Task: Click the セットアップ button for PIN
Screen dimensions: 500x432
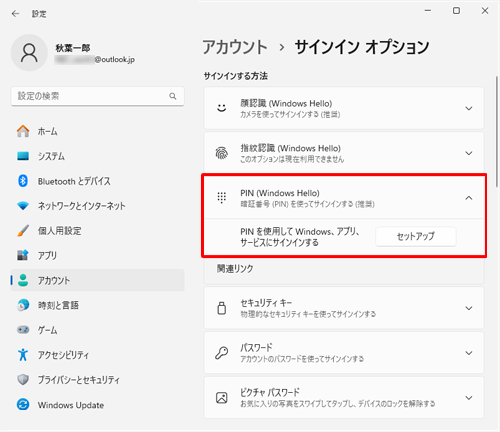Action: pos(416,236)
